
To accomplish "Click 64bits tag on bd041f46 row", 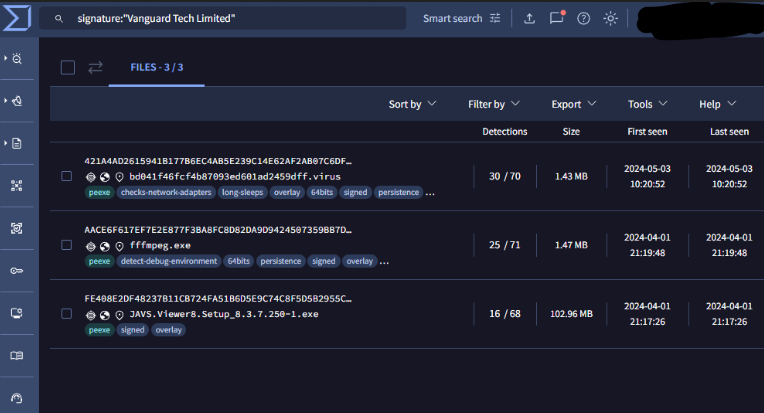I will coord(322,192).
